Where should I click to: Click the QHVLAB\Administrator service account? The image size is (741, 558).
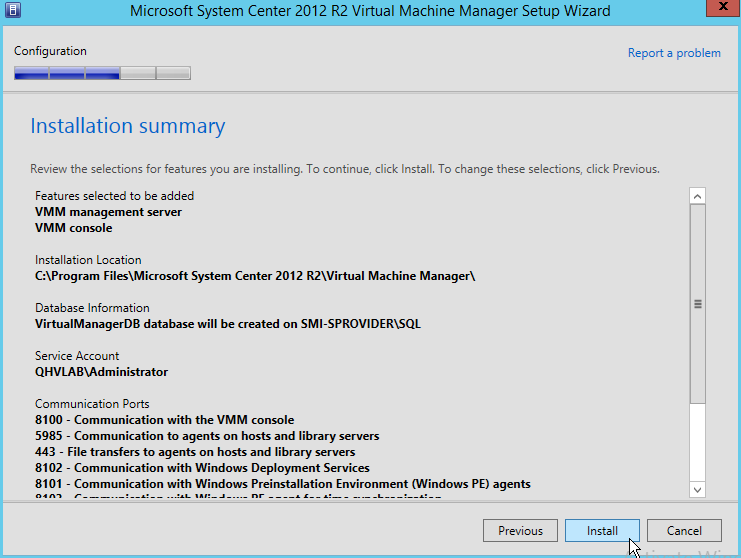[x=101, y=372]
